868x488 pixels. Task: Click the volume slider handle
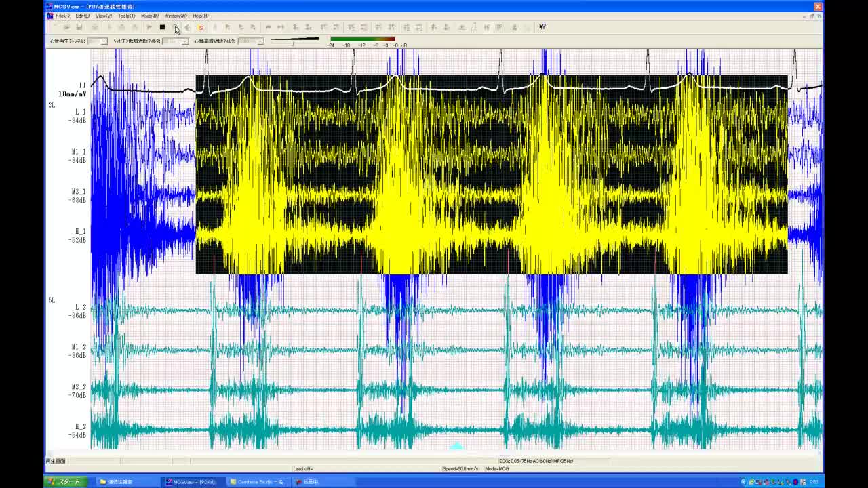click(x=293, y=43)
